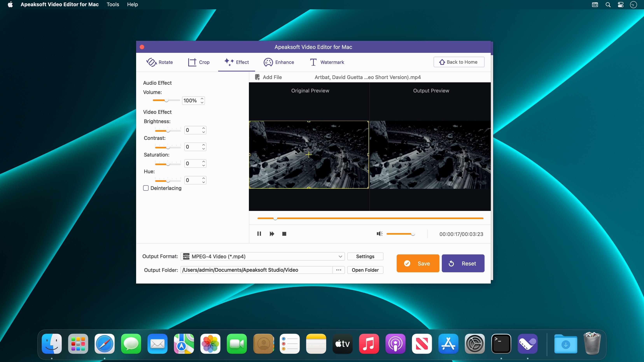Screen dimensions: 644x362
Task: Open the Tools menu in menu bar
Action: point(113,4)
